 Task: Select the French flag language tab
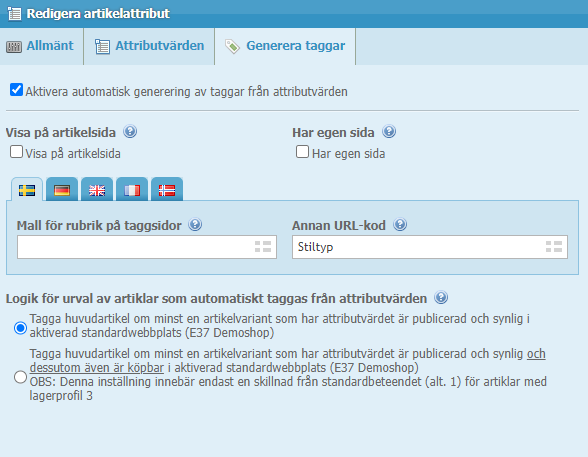click(132, 190)
